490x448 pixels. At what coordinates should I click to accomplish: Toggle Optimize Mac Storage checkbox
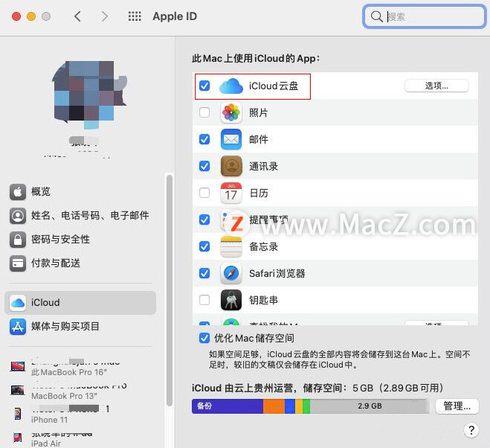point(204,339)
